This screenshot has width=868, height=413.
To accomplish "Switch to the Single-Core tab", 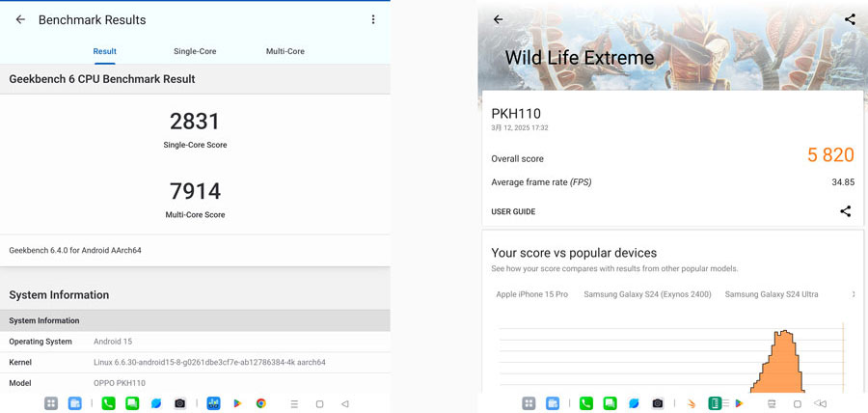I will click(195, 51).
